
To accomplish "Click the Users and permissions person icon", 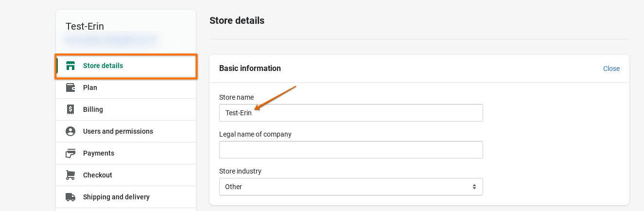I will point(70,131).
